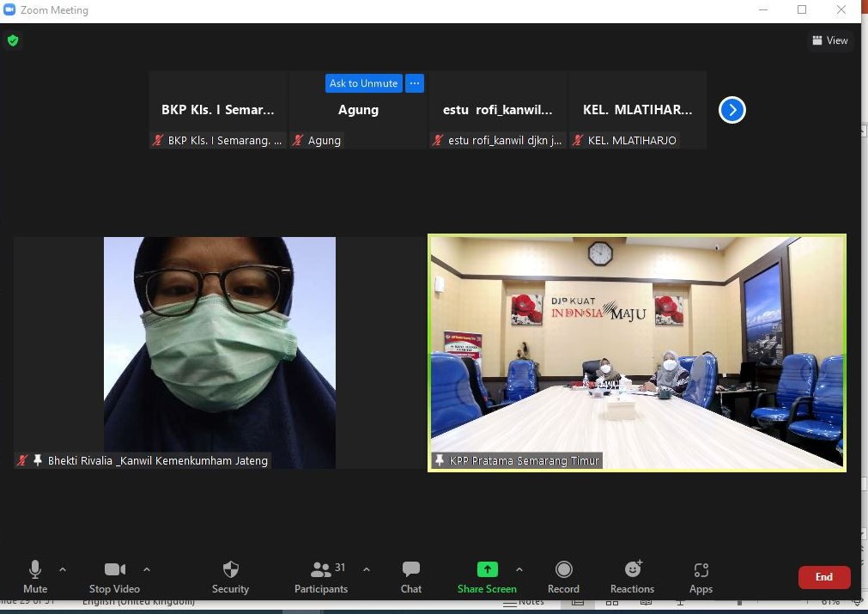This screenshot has height=614, width=868.
Task: Expand audio options arrow beside Mute
Action: (63, 569)
